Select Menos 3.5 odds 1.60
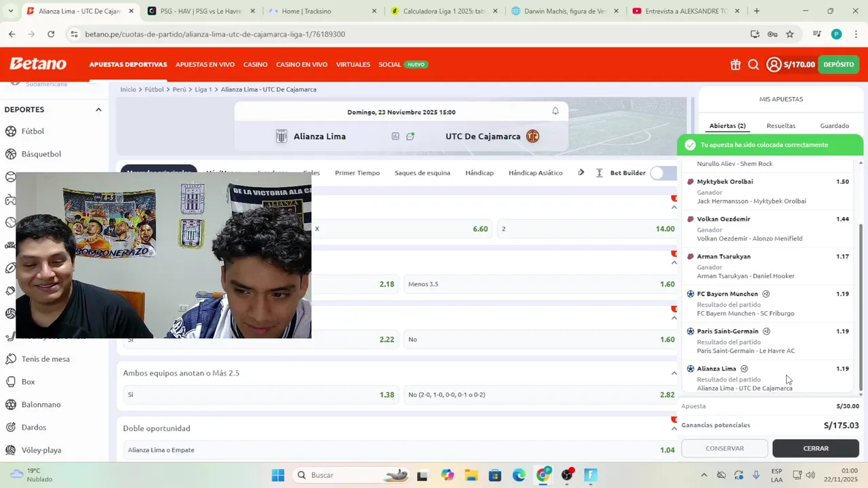Screen dimensions: 868x488 (541, 284)
